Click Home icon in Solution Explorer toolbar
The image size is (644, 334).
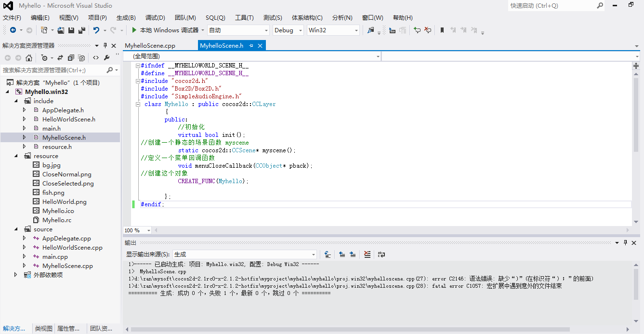coord(29,58)
